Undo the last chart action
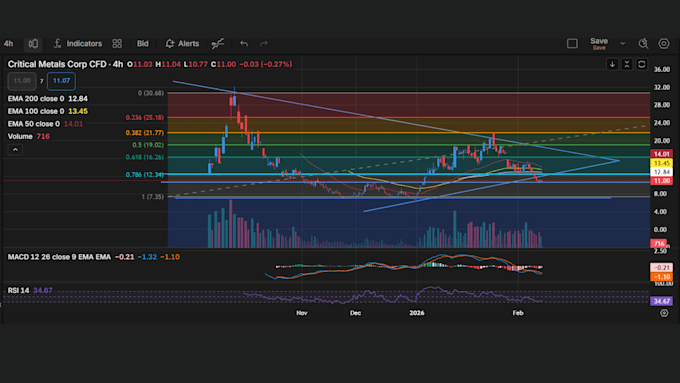The width and height of the screenshot is (680, 383). (244, 43)
